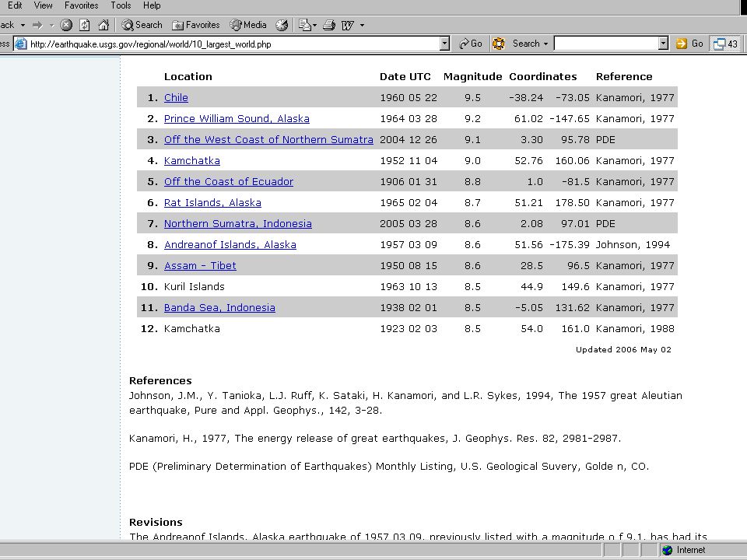Click the magnitude 9.2 cell
The image size is (747, 560).
click(472, 118)
